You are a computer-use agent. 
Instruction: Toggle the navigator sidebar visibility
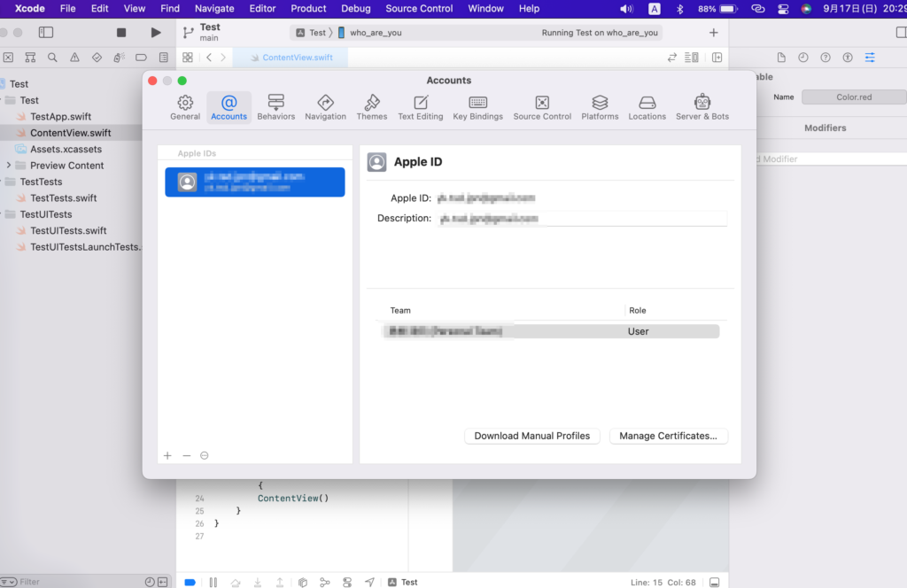tap(46, 33)
